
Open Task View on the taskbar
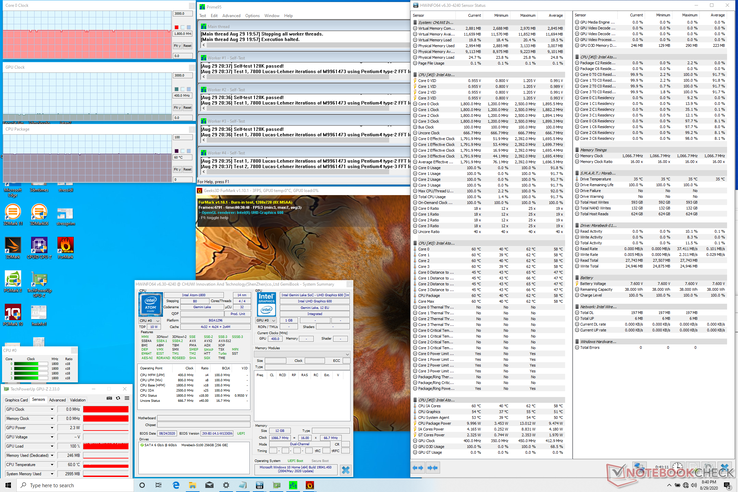(x=159, y=485)
